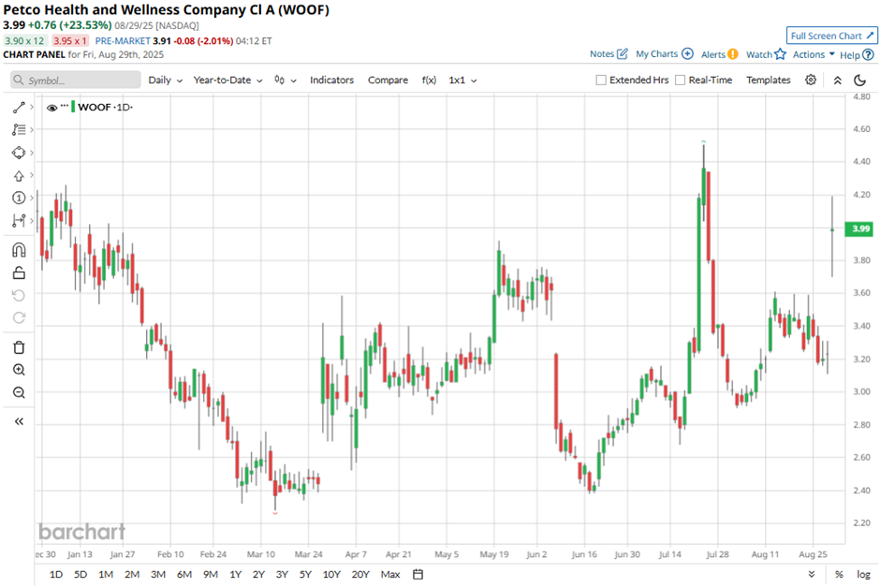Select the Fibonacci and annotation lines tool

19,129
